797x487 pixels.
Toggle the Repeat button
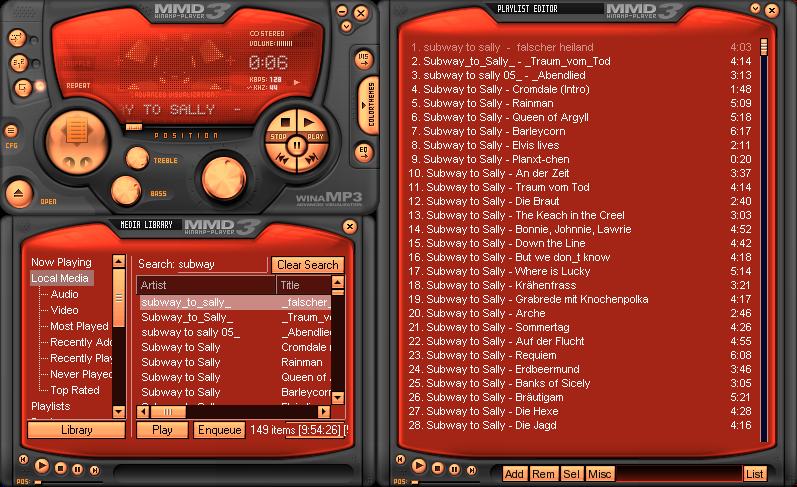click(x=77, y=86)
